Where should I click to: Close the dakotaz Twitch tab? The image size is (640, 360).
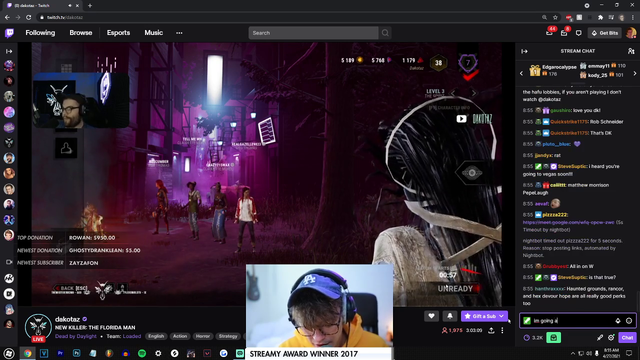[x=77, y=6]
